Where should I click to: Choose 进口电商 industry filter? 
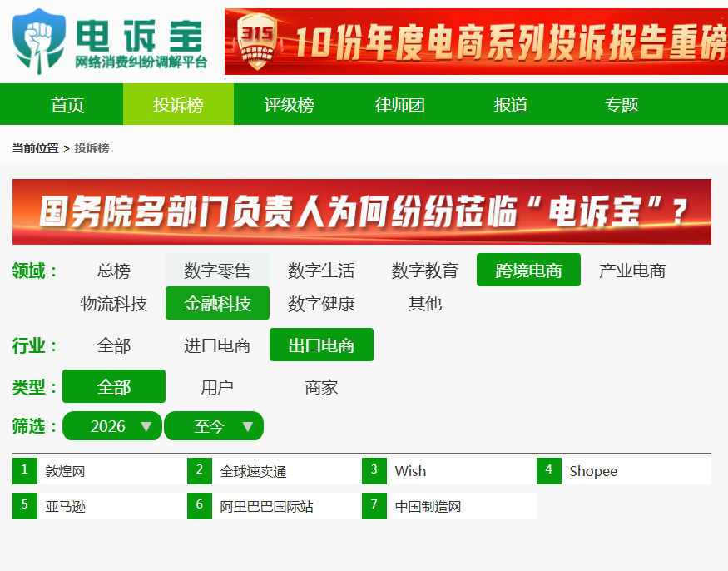tap(217, 345)
